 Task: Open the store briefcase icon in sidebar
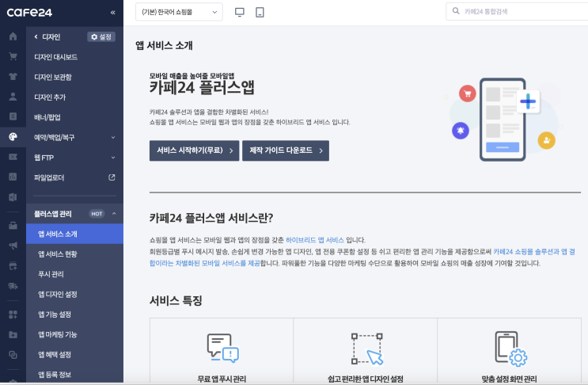pyautogui.click(x=13, y=226)
